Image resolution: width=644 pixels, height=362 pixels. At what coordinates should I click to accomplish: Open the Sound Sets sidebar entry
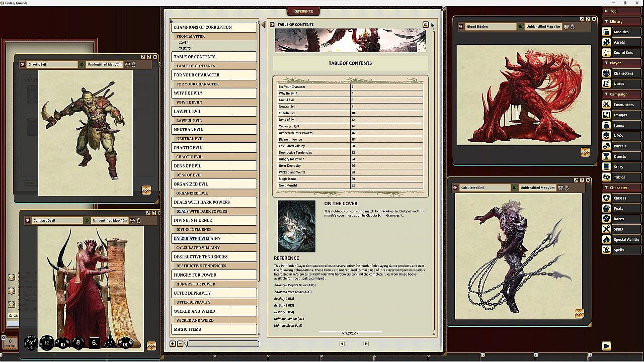click(x=621, y=53)
